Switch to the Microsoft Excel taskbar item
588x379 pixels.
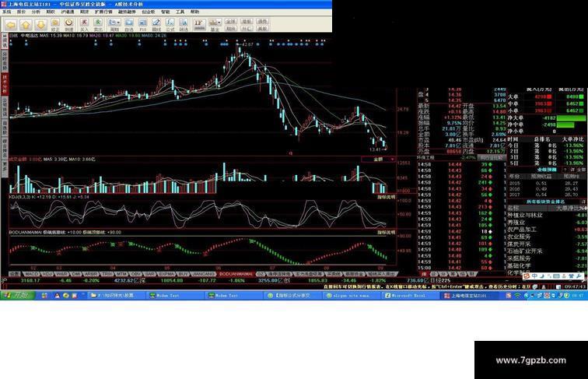pyautogui.click(x=410, y=296)
